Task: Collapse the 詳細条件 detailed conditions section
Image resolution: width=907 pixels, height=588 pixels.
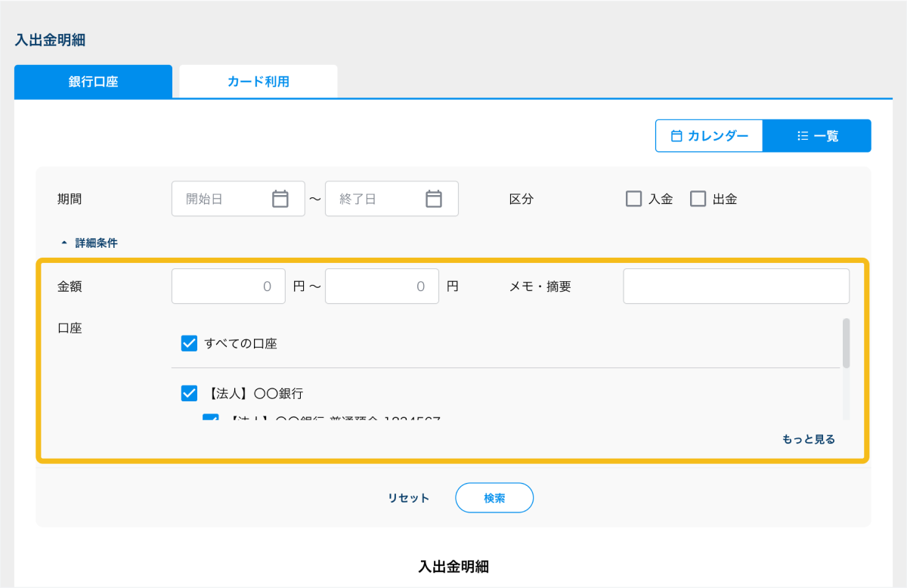Action: coord(89,243)
